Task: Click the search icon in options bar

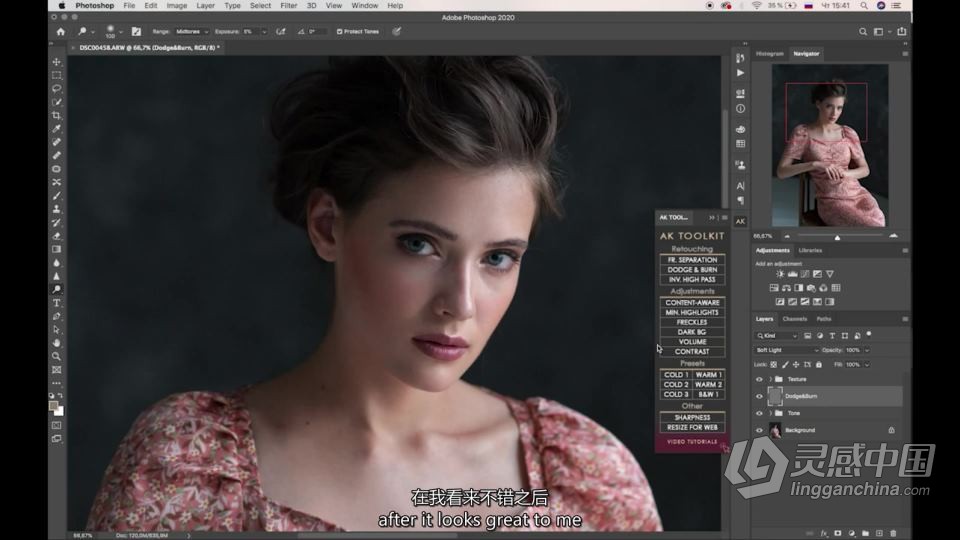Action: click(863, 32)
